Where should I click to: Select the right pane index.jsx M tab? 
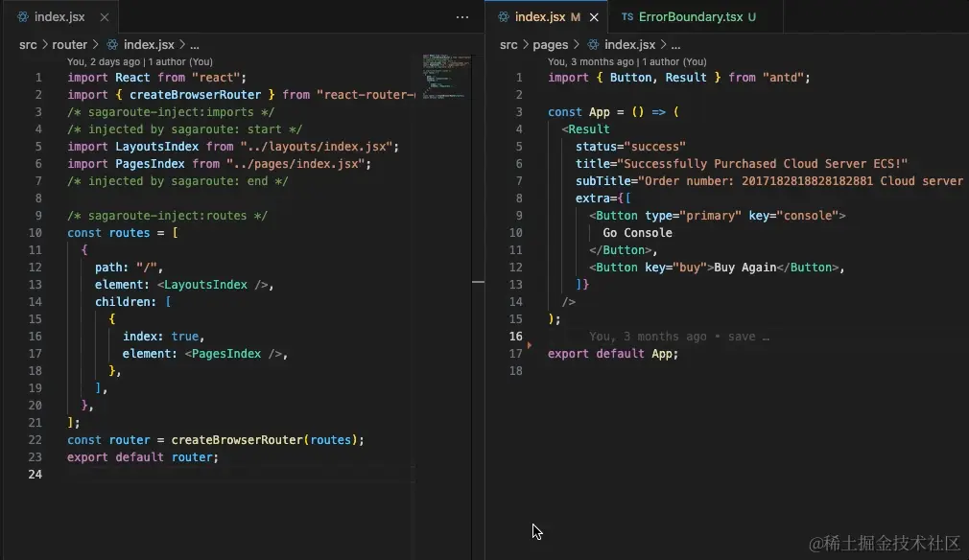(546, 16)
